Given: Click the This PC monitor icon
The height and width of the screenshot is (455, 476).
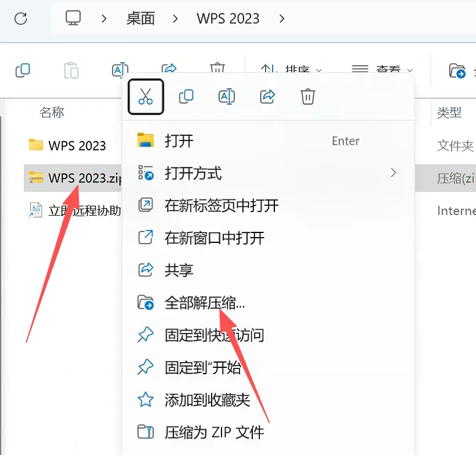Looking at the screenshot, I should click(x=73, y=18).
